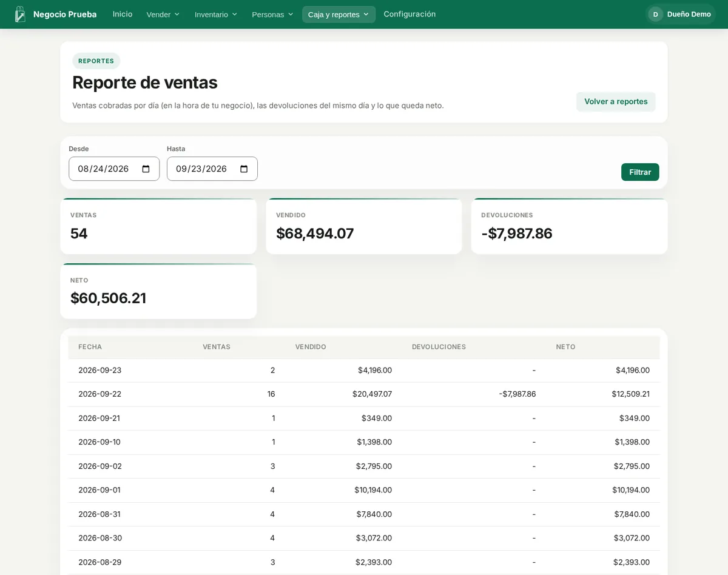Click the $3,072.00 neto cell for 2026-08-30
The width and height of the screenshot is (728, 575).
(x=632, y=538)
